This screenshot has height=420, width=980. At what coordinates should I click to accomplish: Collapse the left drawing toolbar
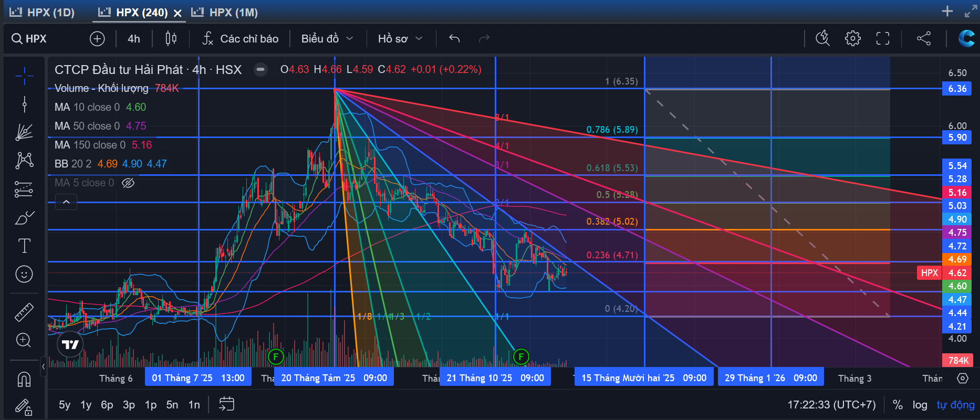click(43, 367)
